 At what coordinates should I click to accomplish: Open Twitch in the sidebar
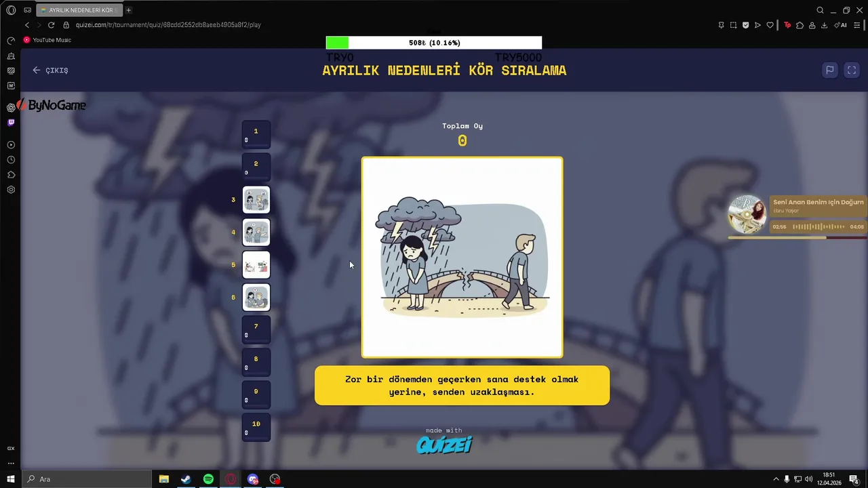[x=11, y=123]
